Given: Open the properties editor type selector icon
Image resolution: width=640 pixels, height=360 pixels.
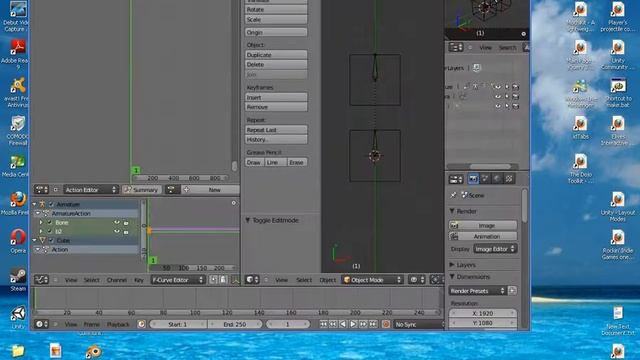Looking at the screenshot, I should tap(456, 179).
